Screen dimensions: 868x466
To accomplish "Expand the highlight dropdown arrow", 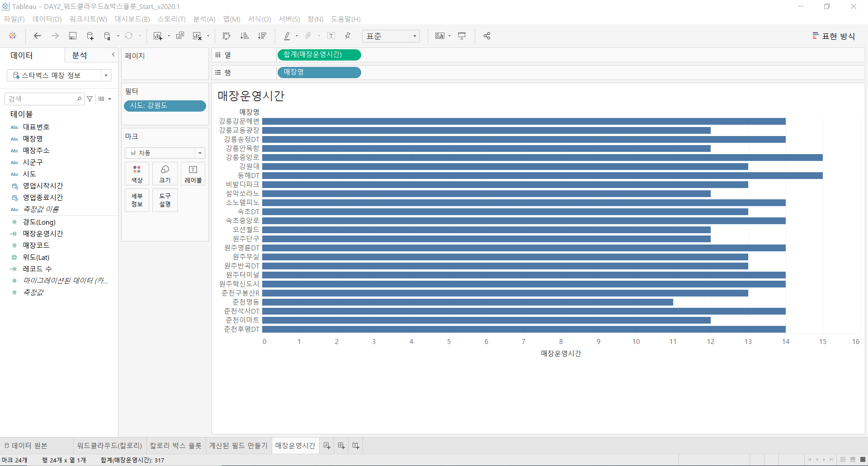I will pyautogui.click(x=297, y=36).
